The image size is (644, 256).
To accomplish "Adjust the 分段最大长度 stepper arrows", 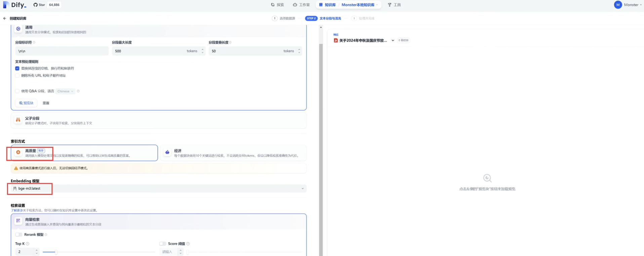I will pyautogui.click(x=202, y=51).
